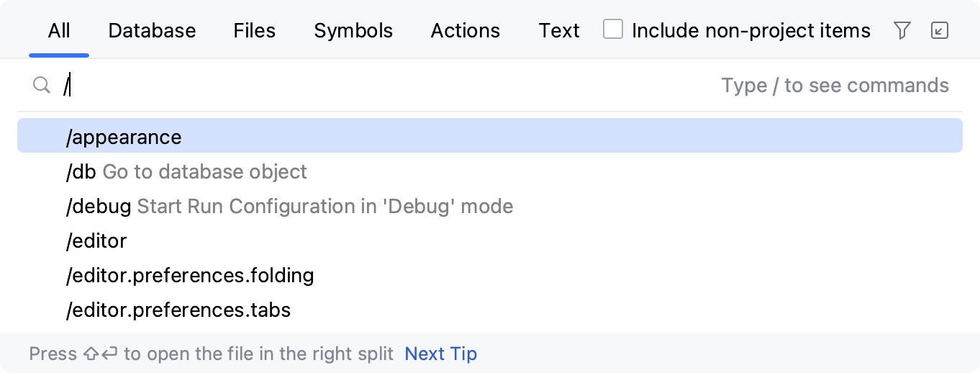Select the /debug run configuration command
Image resolution: width=980 pixels, height=373 pixels.
[x=289, y=206]
